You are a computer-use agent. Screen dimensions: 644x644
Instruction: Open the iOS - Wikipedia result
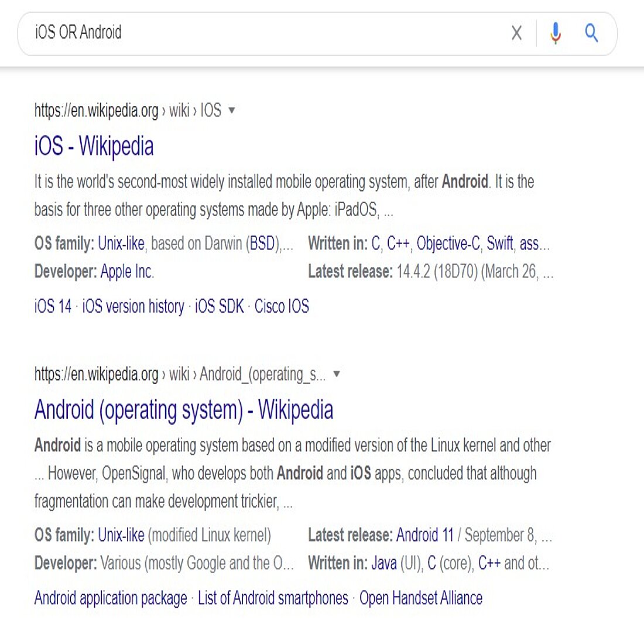(x=94, y=146)
